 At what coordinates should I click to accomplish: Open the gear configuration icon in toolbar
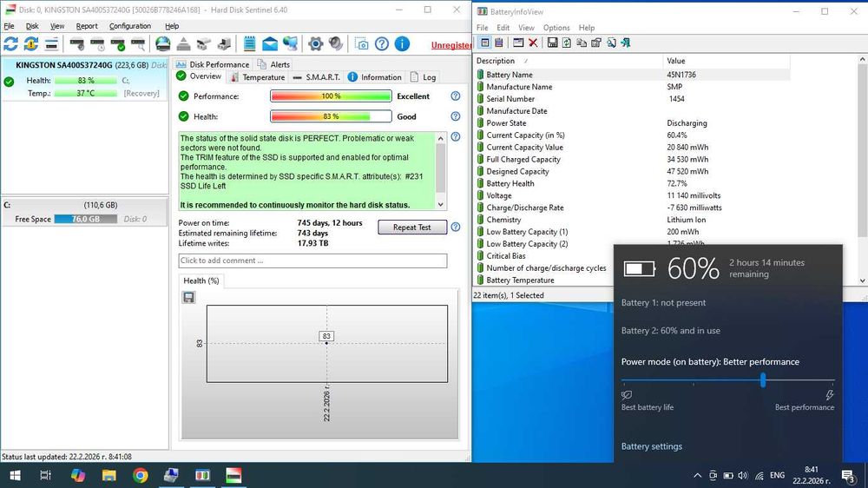click(316, 43)
